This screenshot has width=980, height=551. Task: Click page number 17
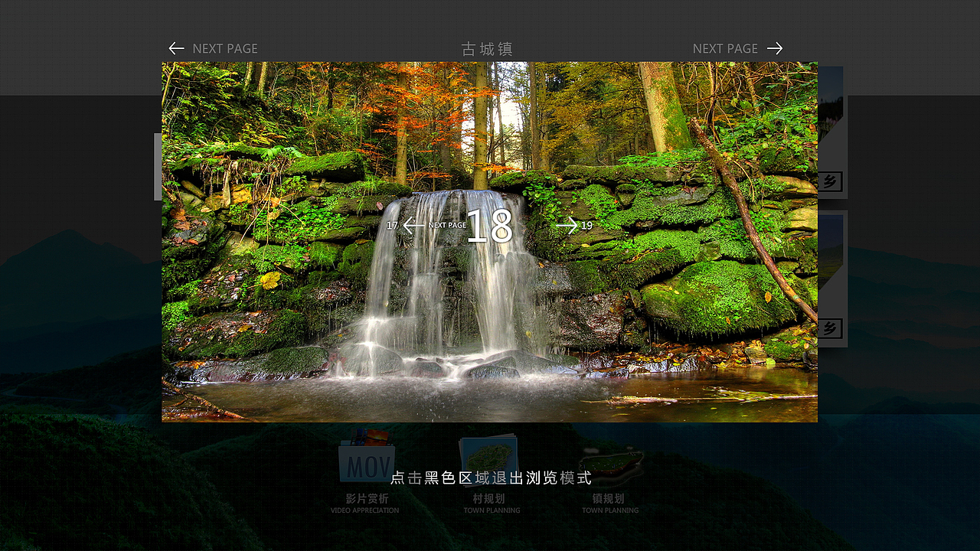[392, 226]
